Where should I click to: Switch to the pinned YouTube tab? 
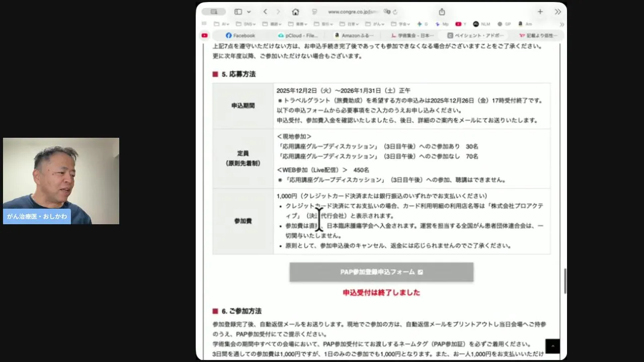coord(204,36)
